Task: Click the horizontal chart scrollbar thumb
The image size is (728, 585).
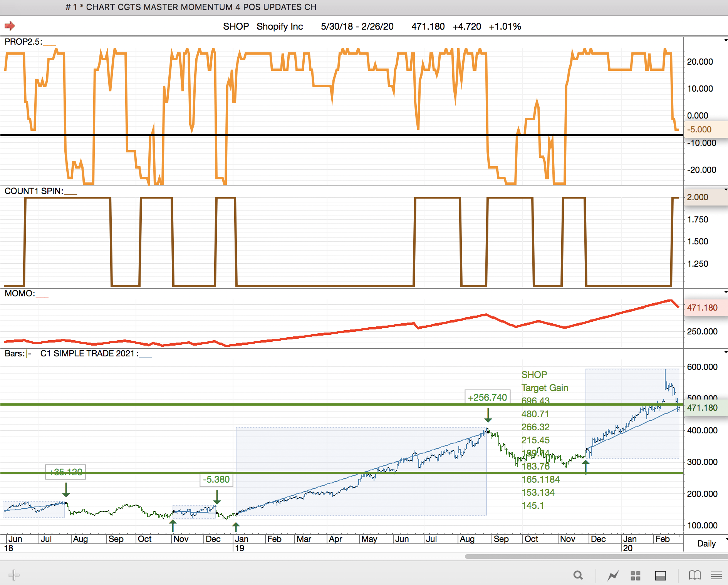Action: point(596,556)
